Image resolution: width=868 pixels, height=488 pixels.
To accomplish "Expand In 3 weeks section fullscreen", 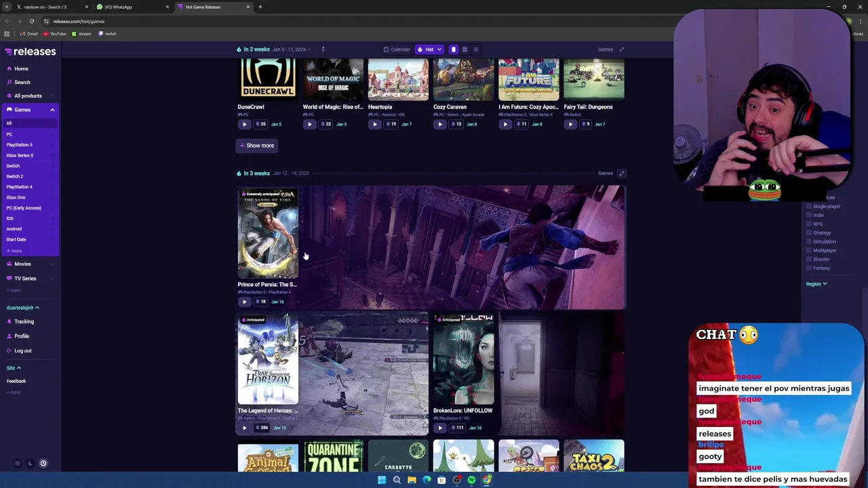I will [x=621, y=173].
